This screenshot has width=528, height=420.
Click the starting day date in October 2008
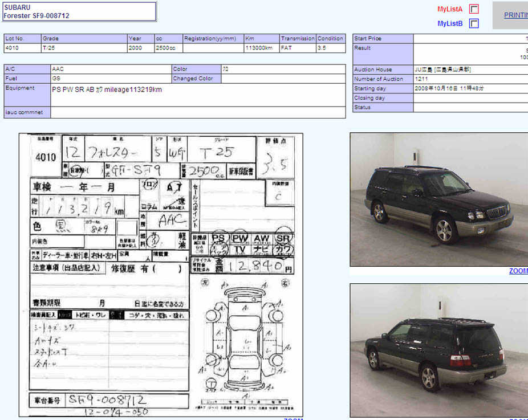point(449,88)
